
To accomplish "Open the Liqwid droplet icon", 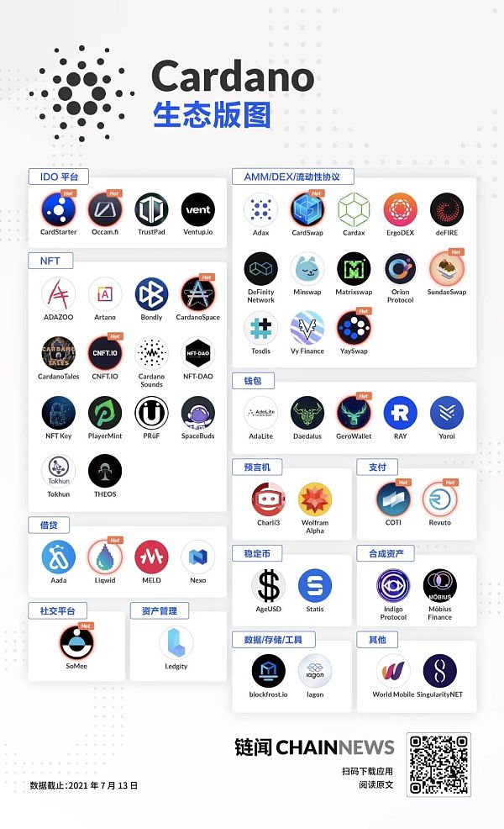I will click(105, 557).
